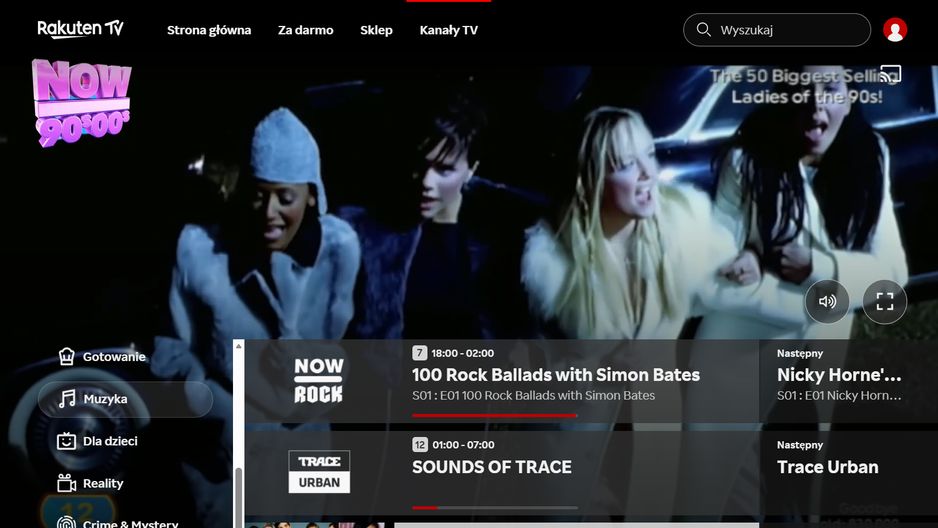Screen dimensions: 938x528
Task: Click the 01:00 - 07:00 time slot
Action: pyautogui.click(x=464, y=445)
